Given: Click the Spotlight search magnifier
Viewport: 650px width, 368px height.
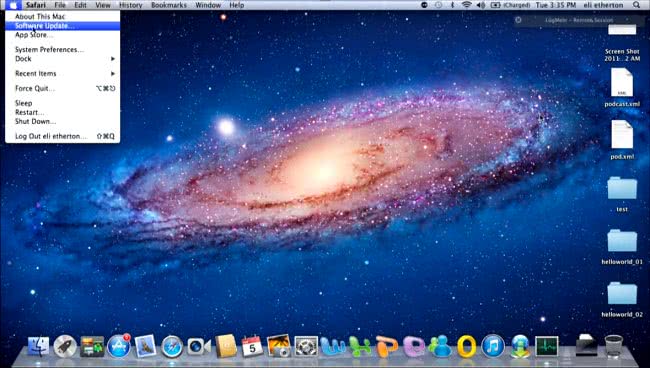Looking at the screenshot, I should (636, 5).
